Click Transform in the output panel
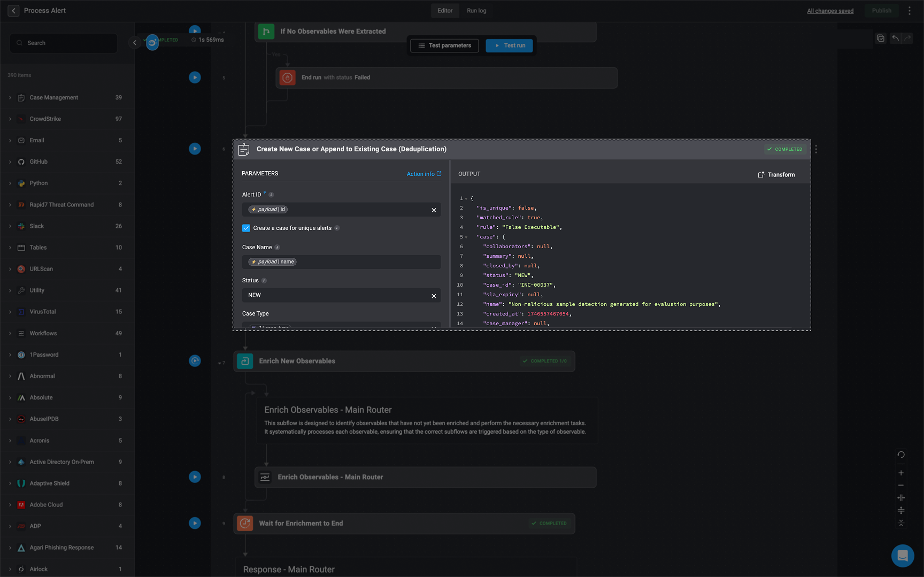The width and height of the screenshot is (924, 577). 776,175
